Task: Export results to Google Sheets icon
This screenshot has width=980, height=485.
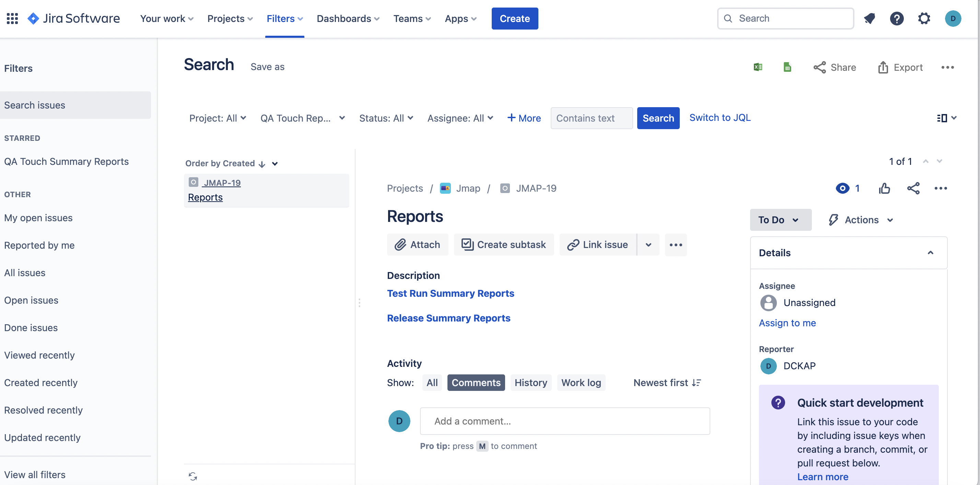Action: (787, 67)
